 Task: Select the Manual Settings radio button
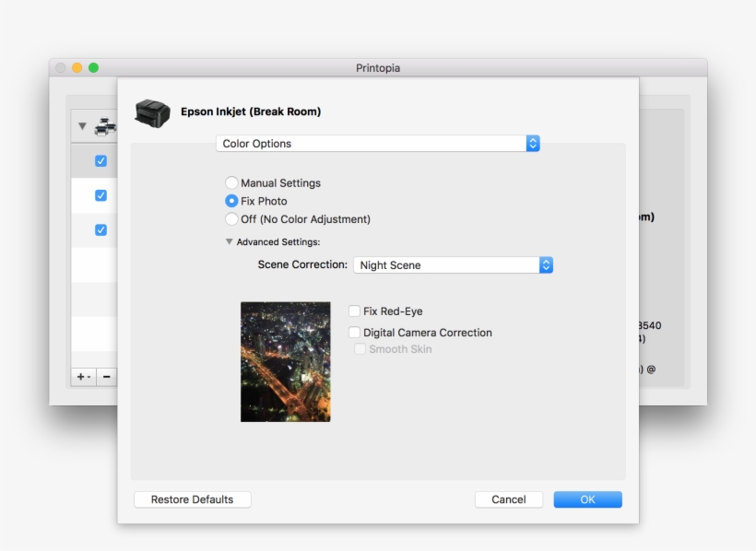coord(231,182)
